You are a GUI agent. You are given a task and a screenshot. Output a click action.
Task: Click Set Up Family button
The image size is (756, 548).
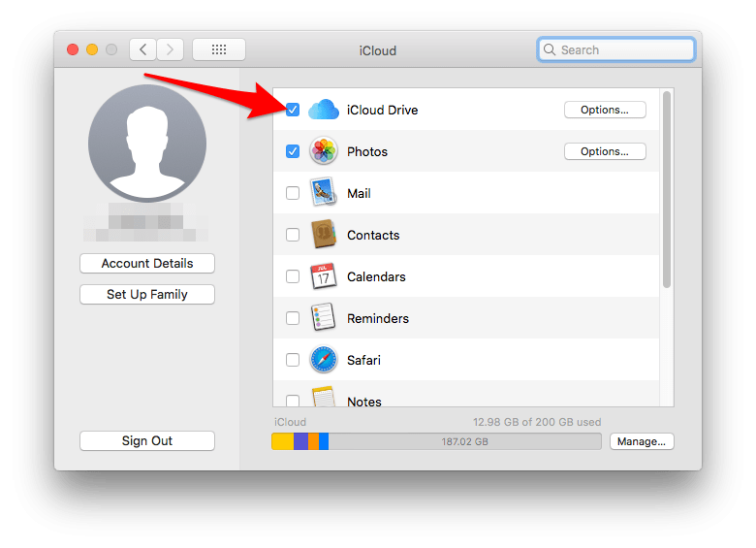click(147, 294)
